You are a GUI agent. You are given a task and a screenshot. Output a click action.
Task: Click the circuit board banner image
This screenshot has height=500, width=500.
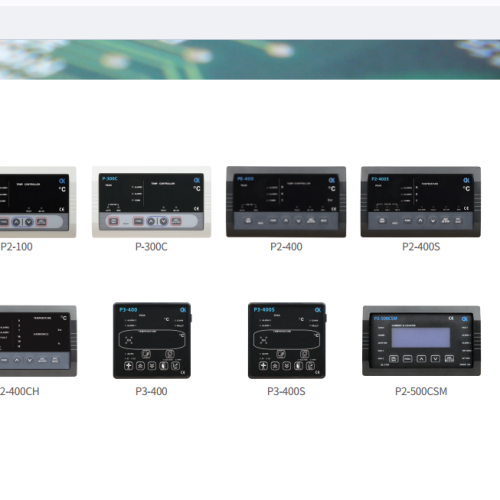click(x=250, y=60)
